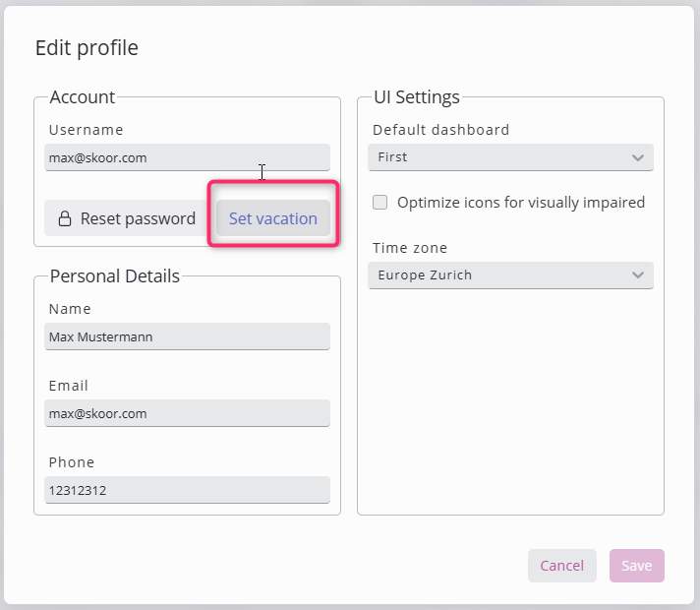Click the Time zone field label
700x610 pixels.
410,248
